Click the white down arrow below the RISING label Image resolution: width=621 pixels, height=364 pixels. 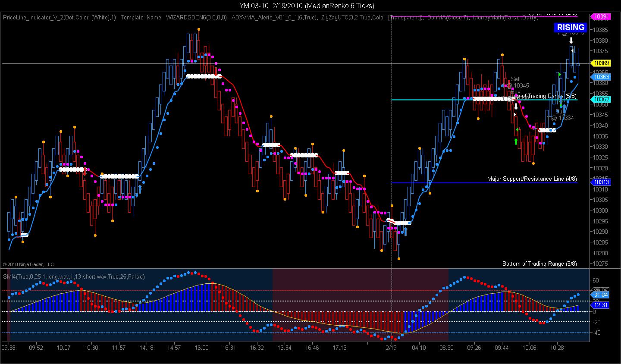coord(571,41)
